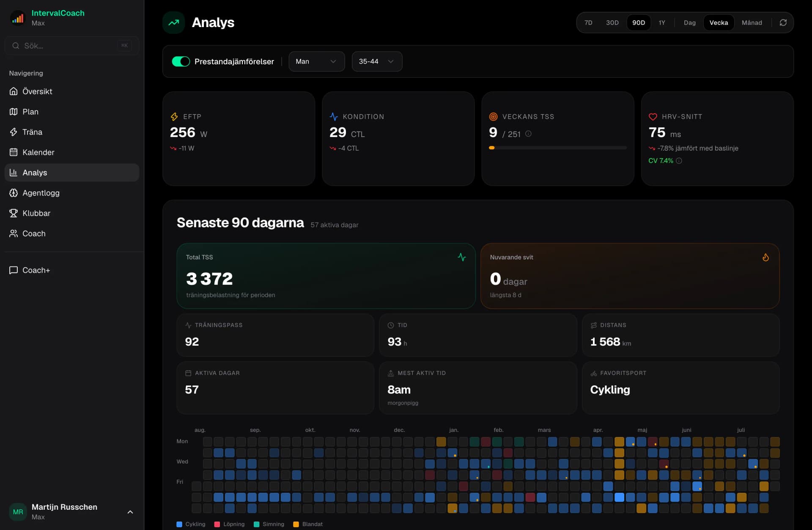
Task: Switch grouping to Månad
Action: click(x=752, y=23)
